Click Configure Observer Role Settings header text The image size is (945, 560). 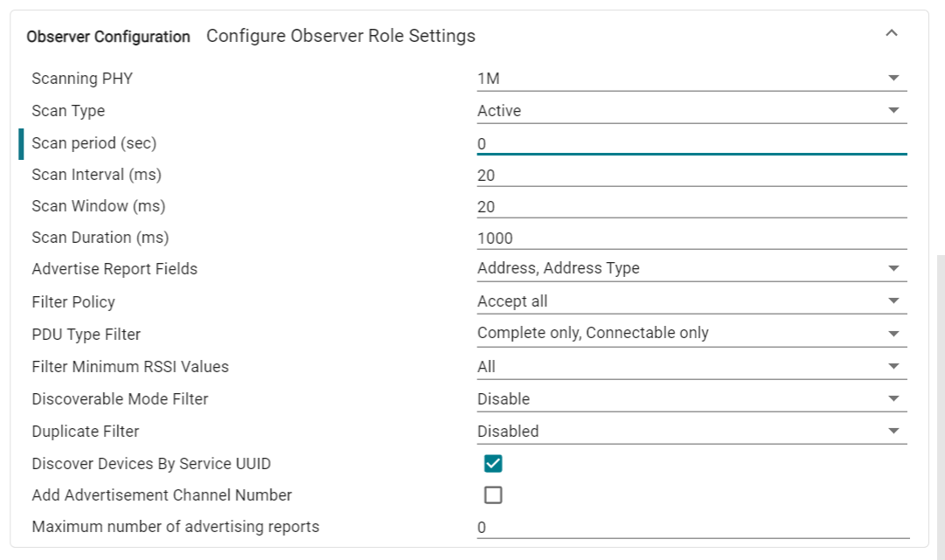[341, 36]
